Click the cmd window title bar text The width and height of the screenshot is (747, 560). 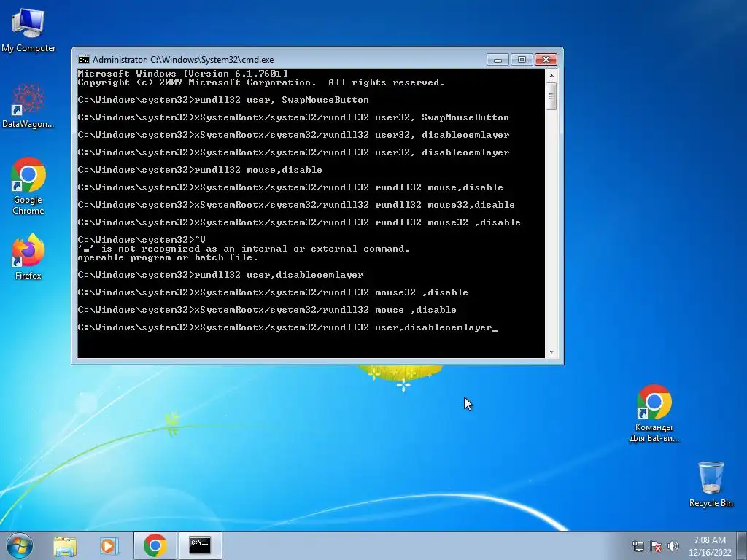(x=183, y=60)
